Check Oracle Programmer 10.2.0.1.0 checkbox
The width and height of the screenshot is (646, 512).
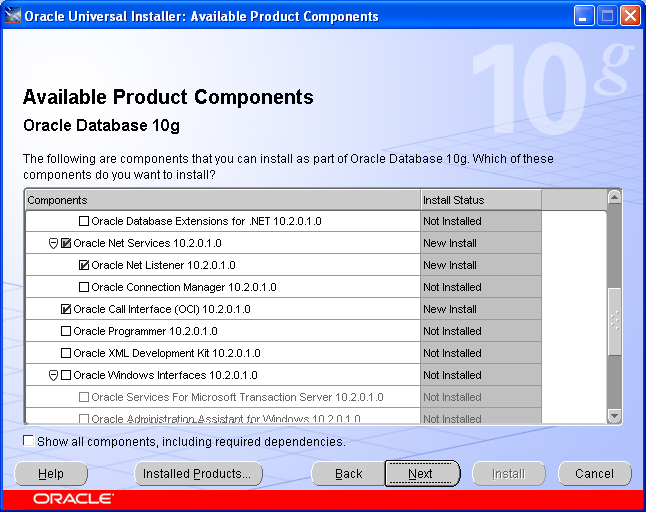coord(66,331)
